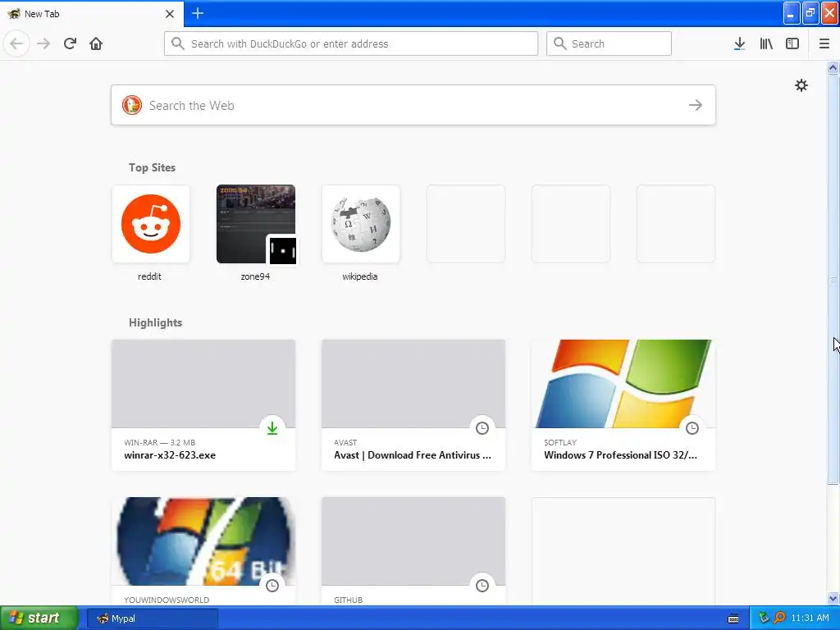Open the winrar-x32-623.exe highlight card

point(203,405)
